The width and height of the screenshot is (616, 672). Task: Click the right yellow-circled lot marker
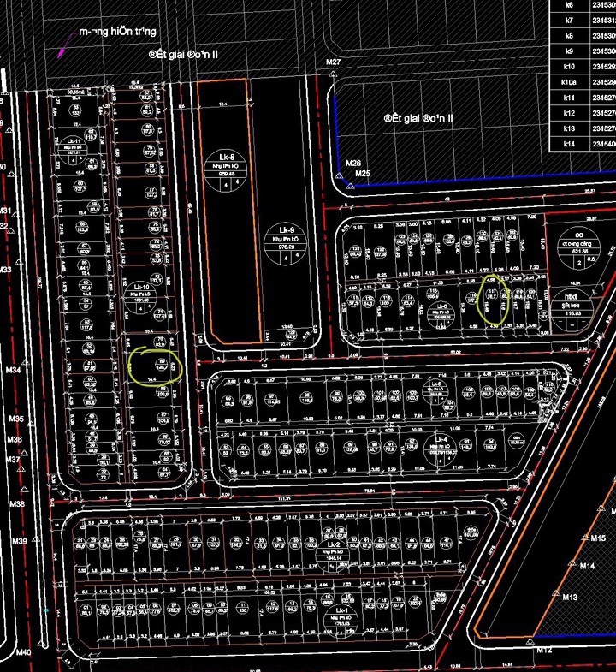click(494, 297)
